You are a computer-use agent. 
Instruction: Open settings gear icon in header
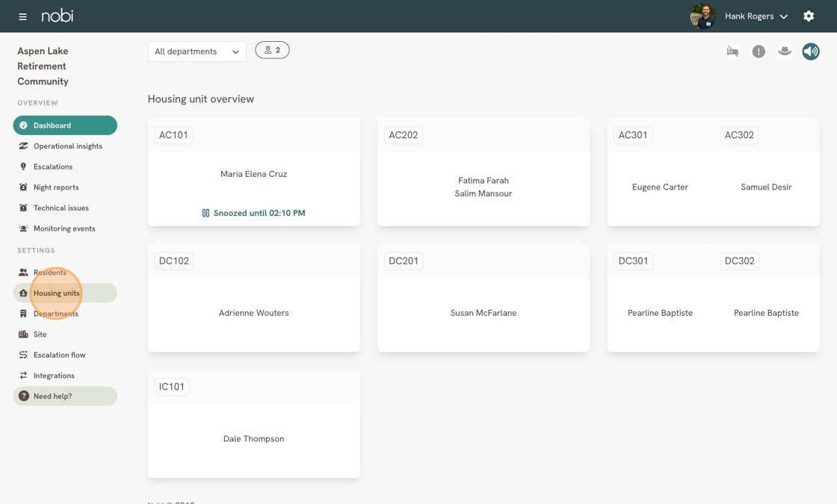809,16
